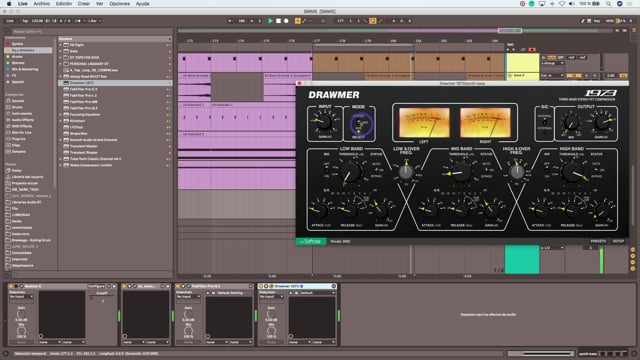Image resolution: width=640 pixels, height=360 pixels.
Task: Toggle the orange Automation Arm button
Action: click(x=298, y=21)
